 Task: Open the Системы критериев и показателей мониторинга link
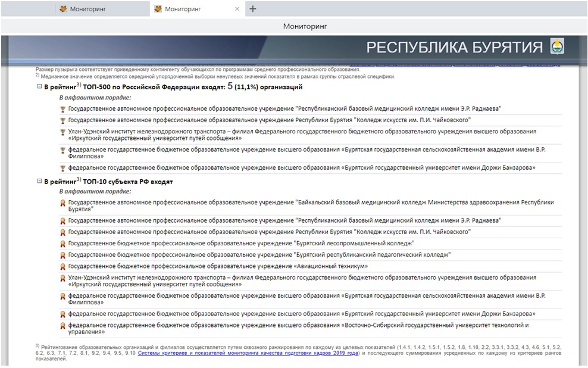[x=249, y=353]
